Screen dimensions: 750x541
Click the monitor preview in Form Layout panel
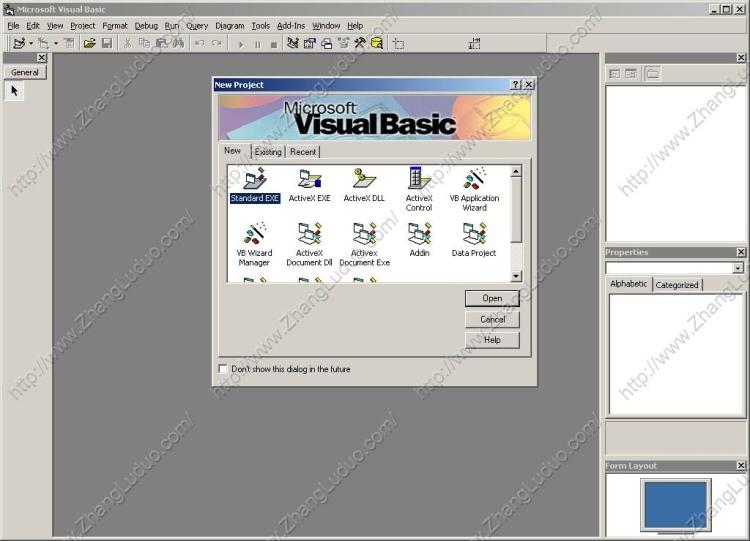pyautogui.click(x=675, y=505)
